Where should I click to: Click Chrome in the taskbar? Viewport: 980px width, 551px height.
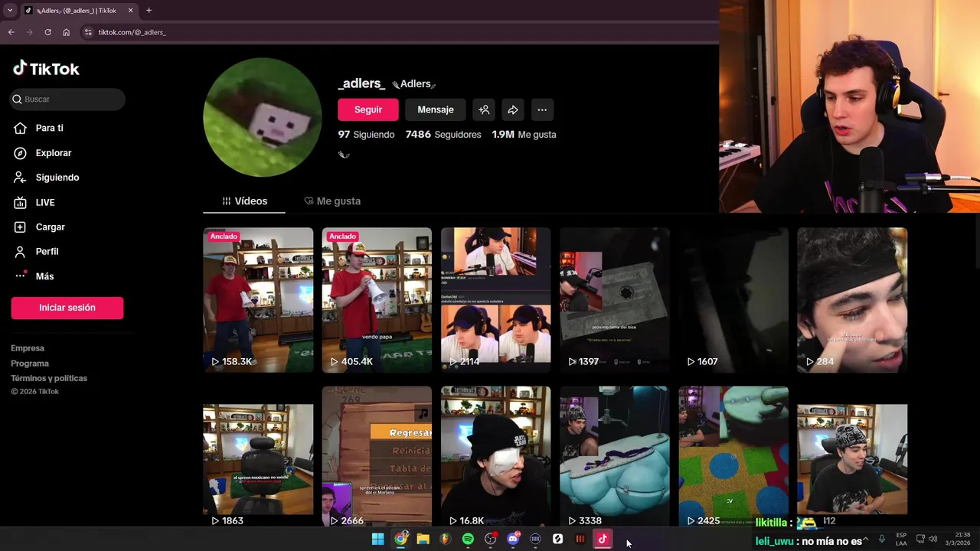[400, 539]
